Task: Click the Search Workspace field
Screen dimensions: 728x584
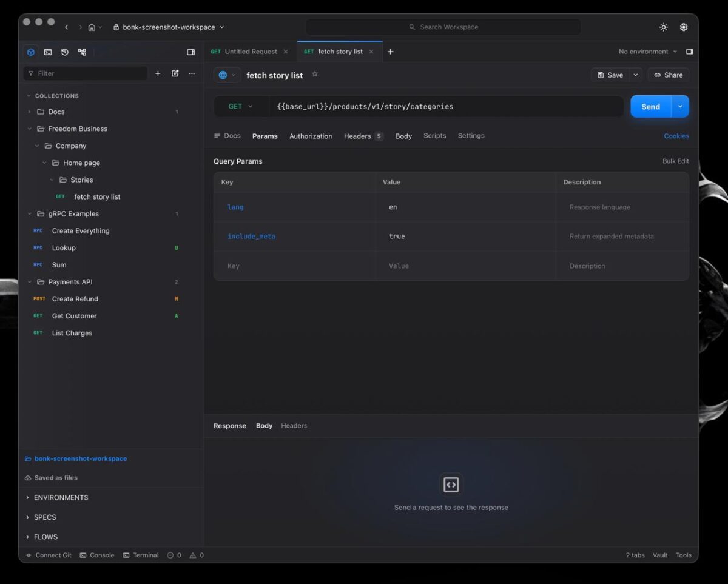Action: click(x=443, y=27)
